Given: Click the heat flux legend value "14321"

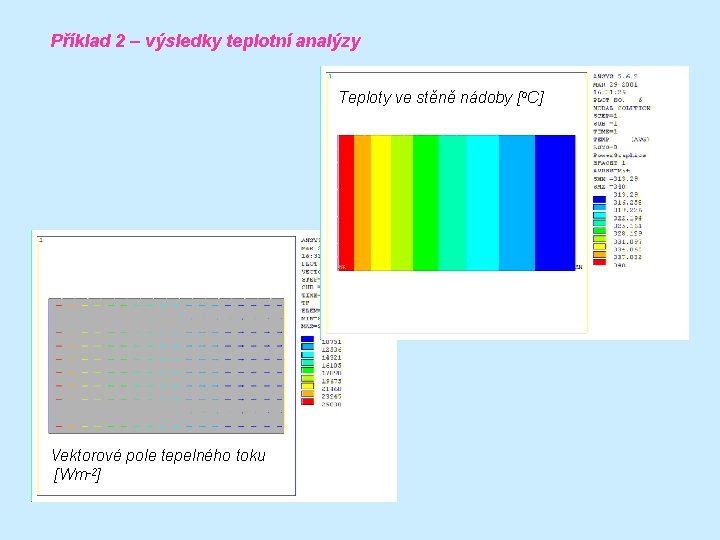Looking at the screenshot, I should click(x=331, y=357).
